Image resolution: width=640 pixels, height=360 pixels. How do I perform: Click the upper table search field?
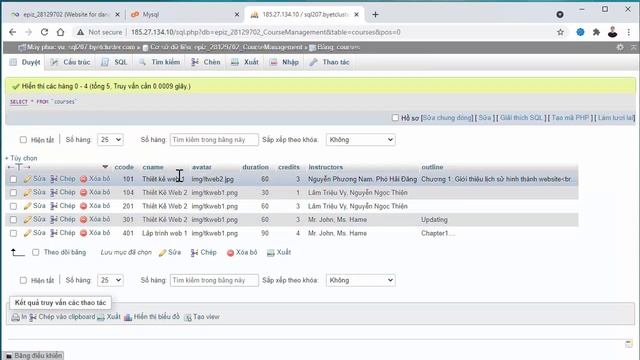coord(214,140)
